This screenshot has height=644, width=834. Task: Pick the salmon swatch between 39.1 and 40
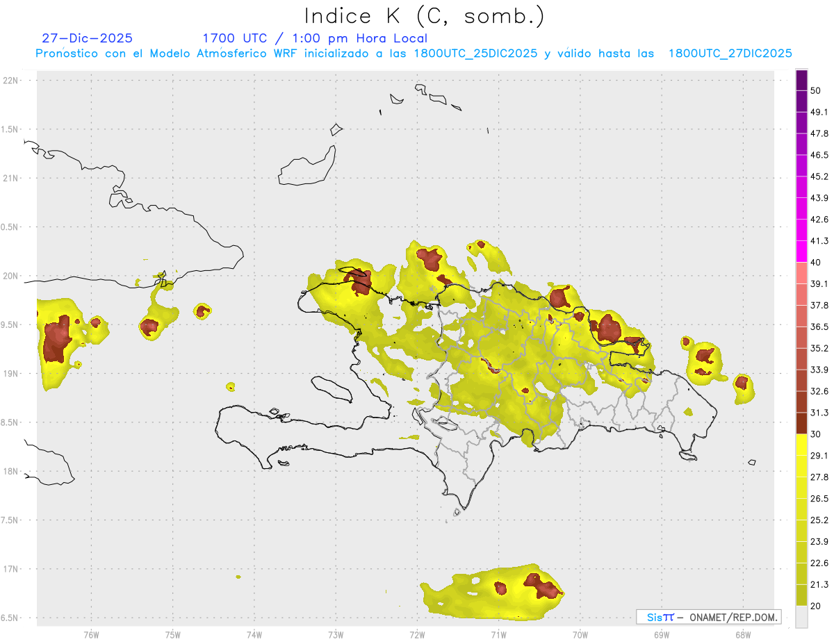pos(802,274)
